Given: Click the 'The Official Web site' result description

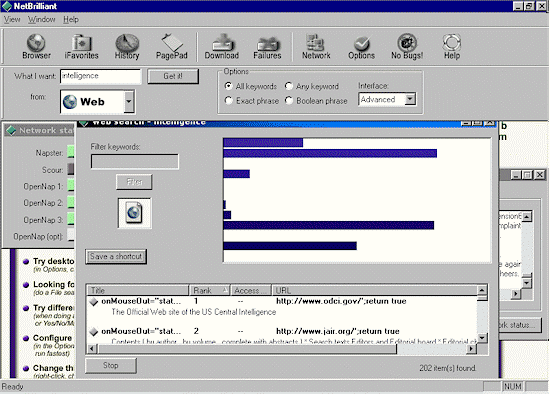Looking at the screenshot, I should click(194, 312).
